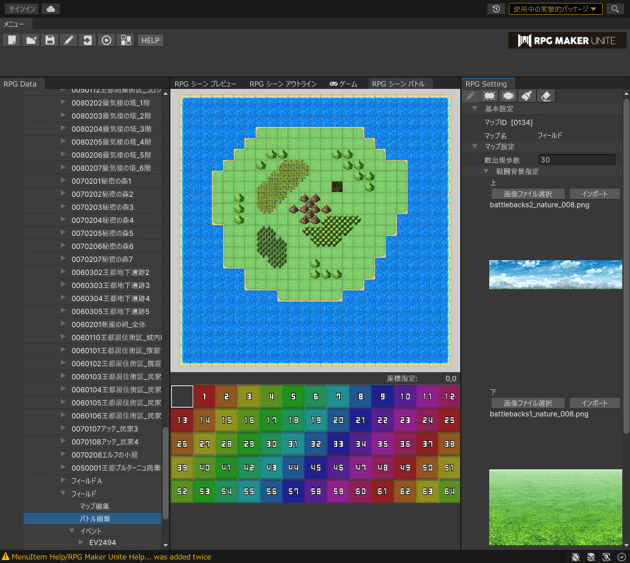This screenshot has width=630, height=563.
Task: Click the search magnifier icon
Action: [616, 9]
